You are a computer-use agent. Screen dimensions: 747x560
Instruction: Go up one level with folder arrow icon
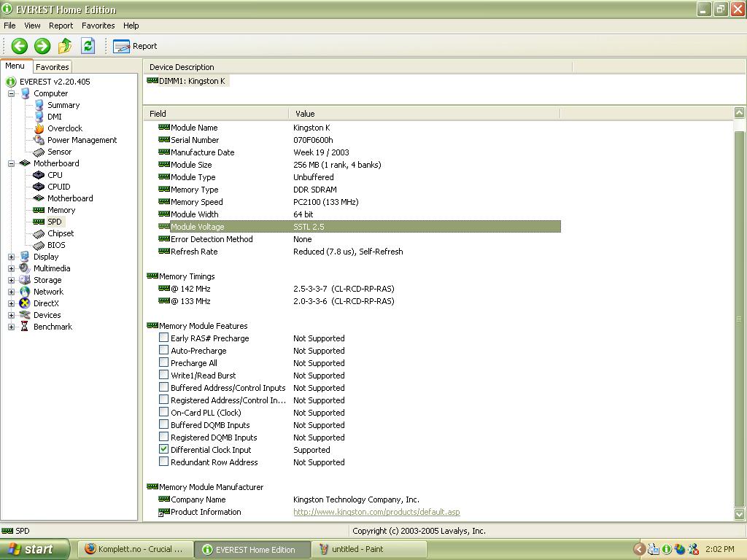click(65, 46)
